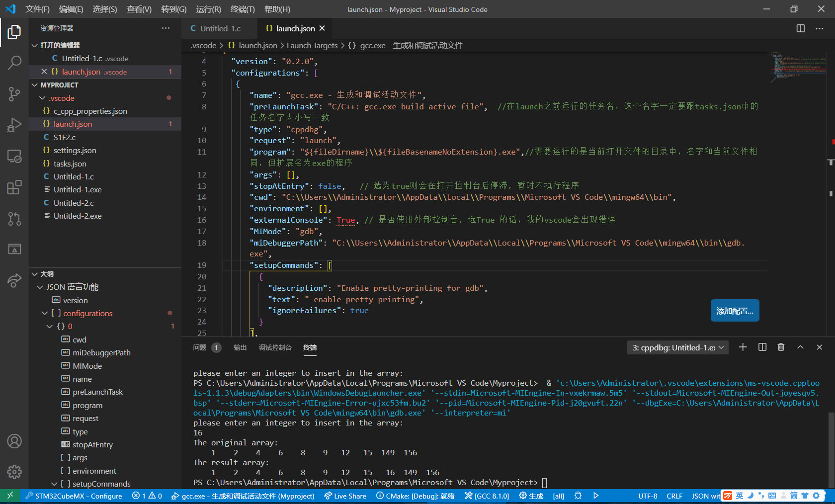Open the GitHub Pull Requests view
Viewport: 835px width, 504px height.
pos(14,219)
